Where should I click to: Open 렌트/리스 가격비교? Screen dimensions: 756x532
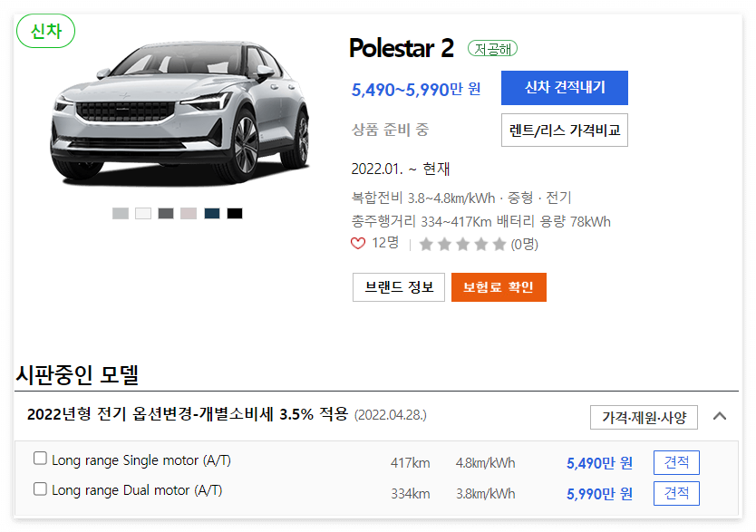pos(565,131)
